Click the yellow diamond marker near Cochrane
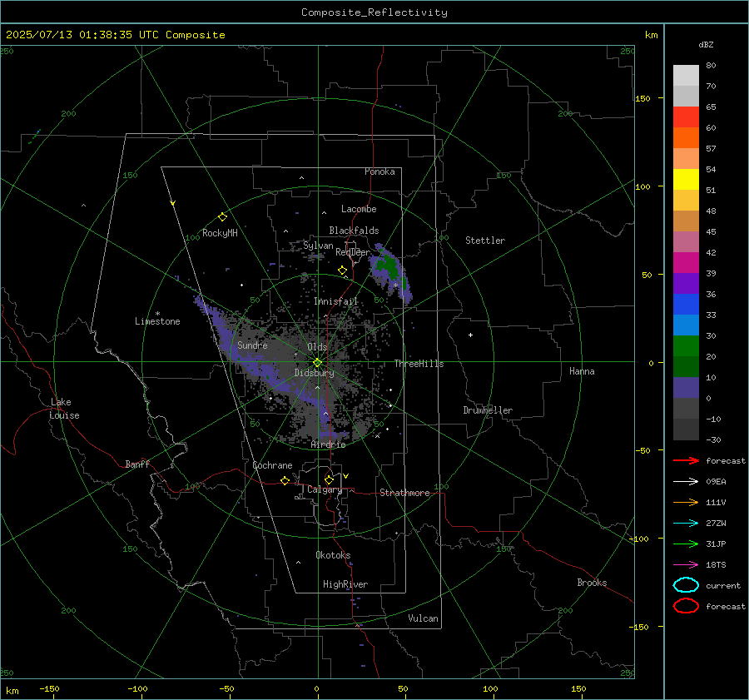 [x=285, y=480]
